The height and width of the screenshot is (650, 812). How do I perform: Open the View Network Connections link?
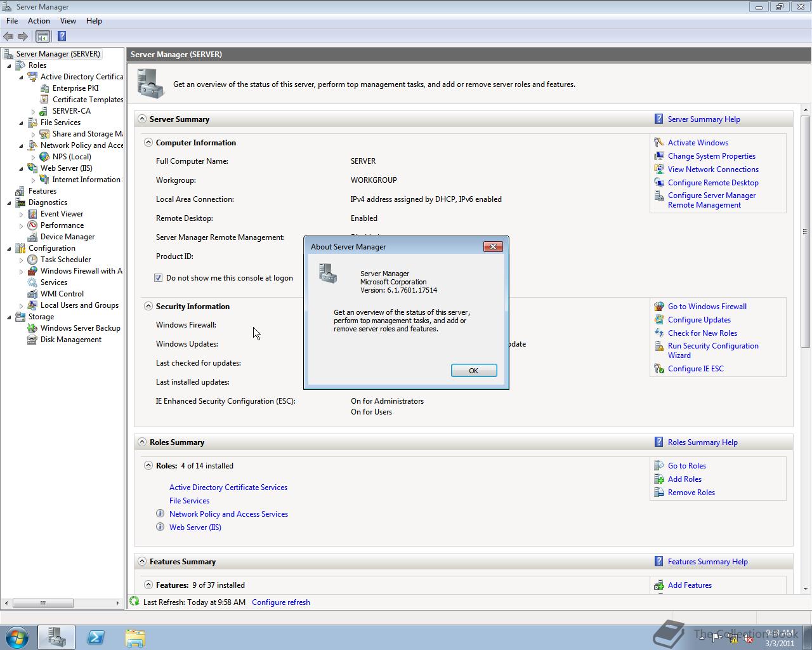click(x=713, y=169)
